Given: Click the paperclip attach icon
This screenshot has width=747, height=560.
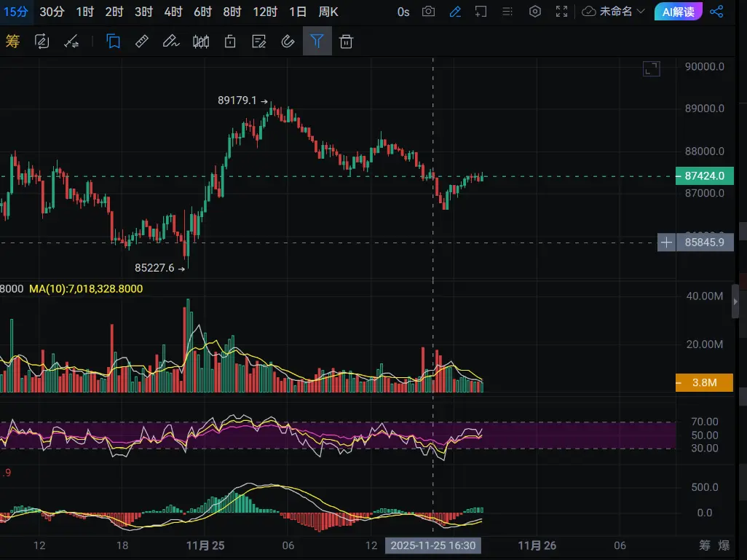Looking at the screenshot, I should tap(288, 42).
